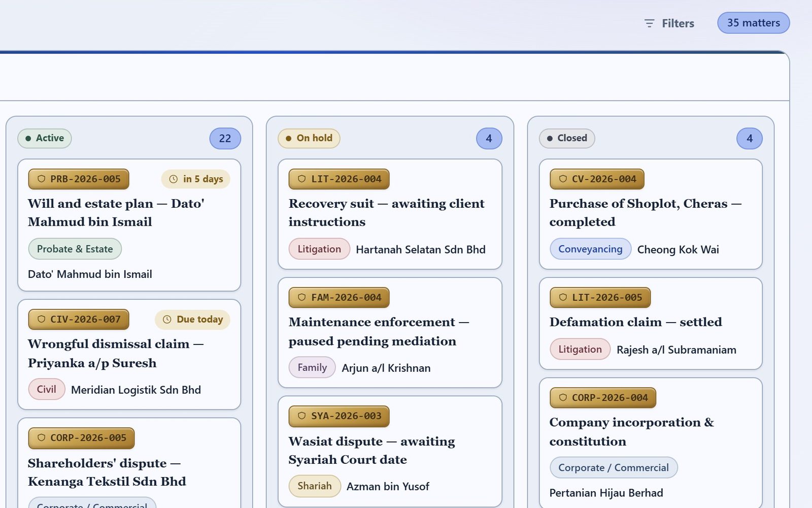Screen dimensions: 812x508
Task: Click client name Arjun a/l Krishnan
Action: click(386, 368)
